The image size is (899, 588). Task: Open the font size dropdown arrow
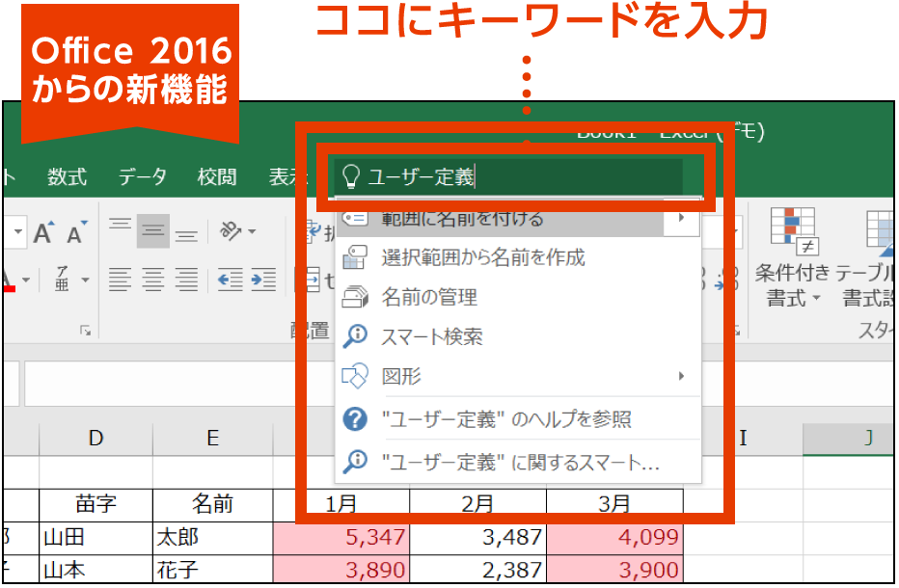click(18, 231)
